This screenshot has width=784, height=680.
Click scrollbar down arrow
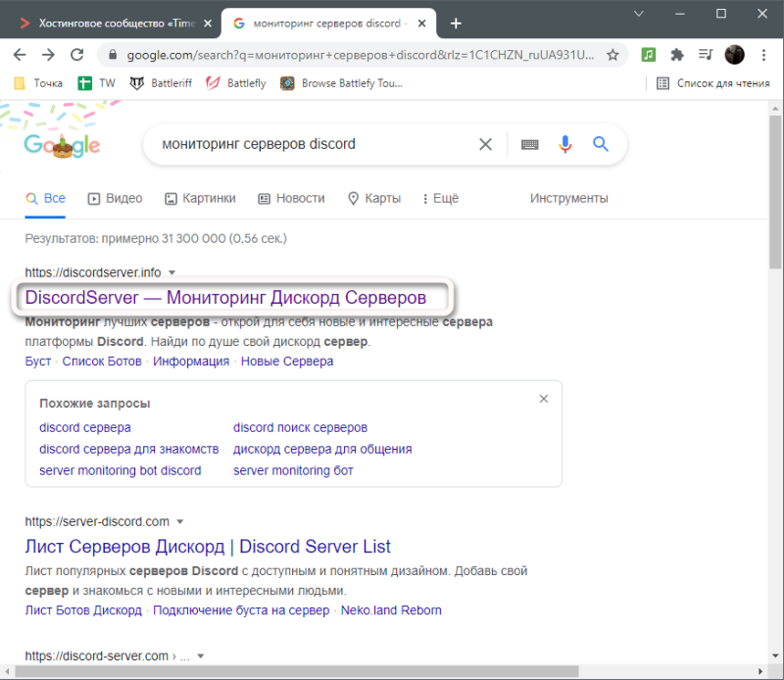(775, 656)
